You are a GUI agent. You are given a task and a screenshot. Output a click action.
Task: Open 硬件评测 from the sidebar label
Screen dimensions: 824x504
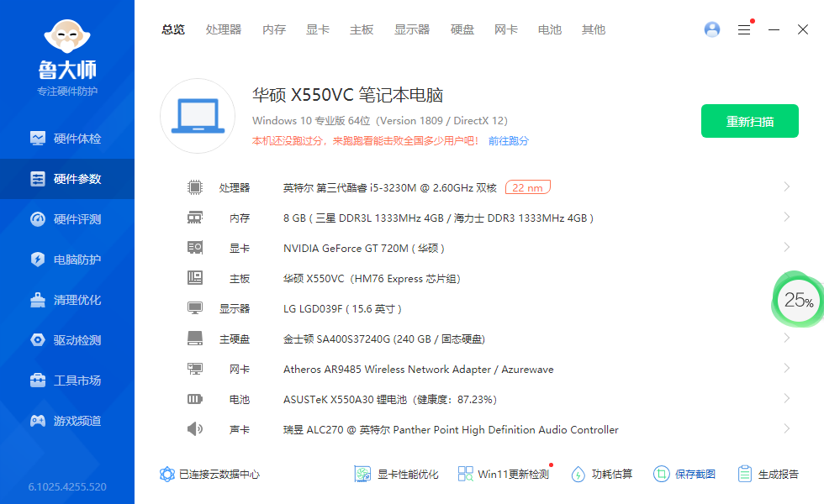pyautogui.click(x=77, y=219)
